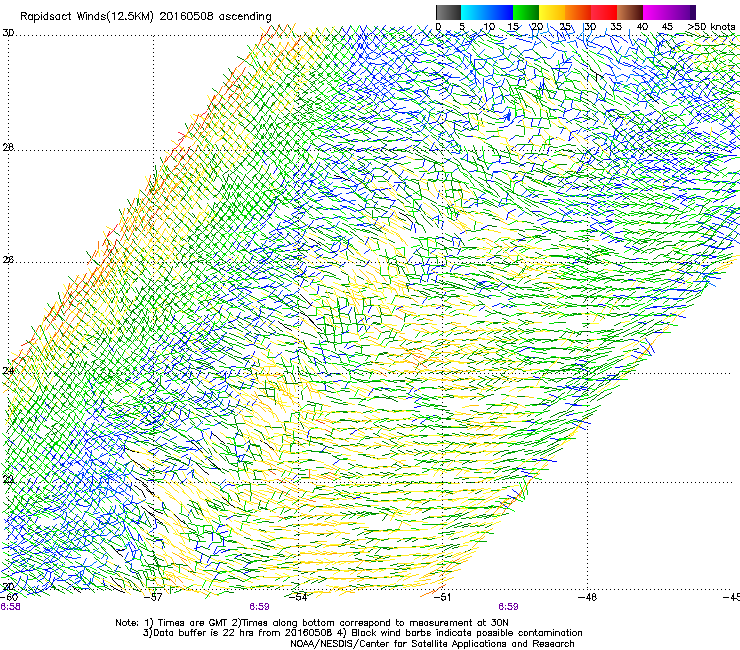
Task: Click the "Data buffer is 22 hrs" note line
Action: (x=362, y=633)
